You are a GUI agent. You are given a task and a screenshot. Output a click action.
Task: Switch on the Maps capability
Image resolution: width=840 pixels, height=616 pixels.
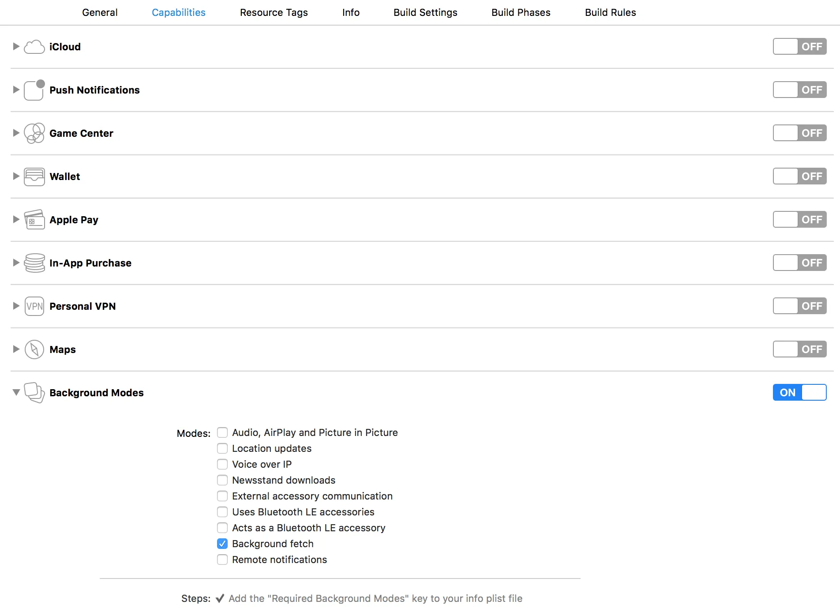point(799,349)
